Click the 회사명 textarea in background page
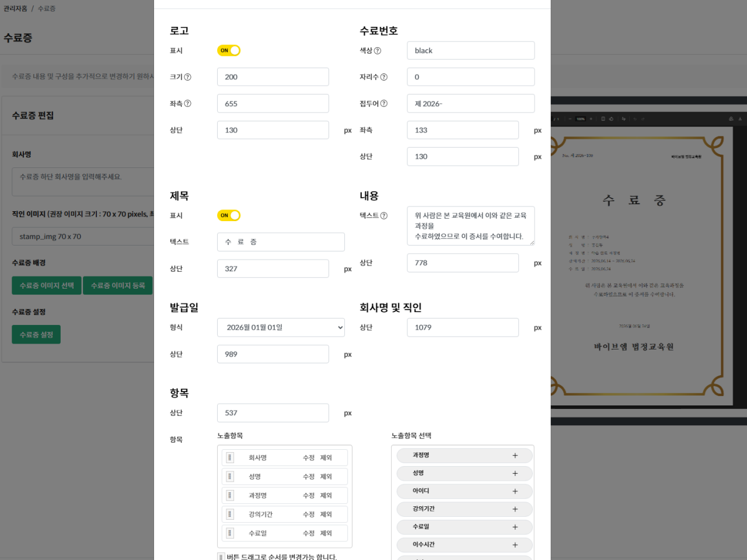 click(83, 181)
